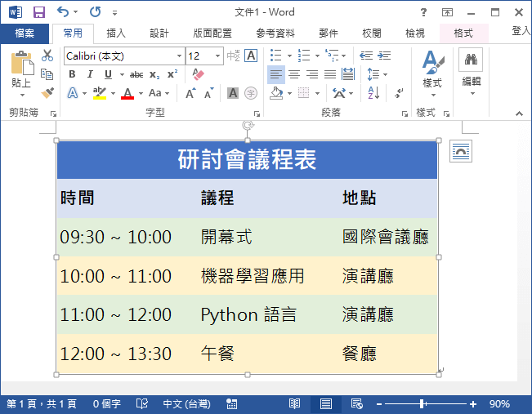This screenshot has height=414, width=532.
Task: Click the distributed alignment icon
Action: click(348, 74)
